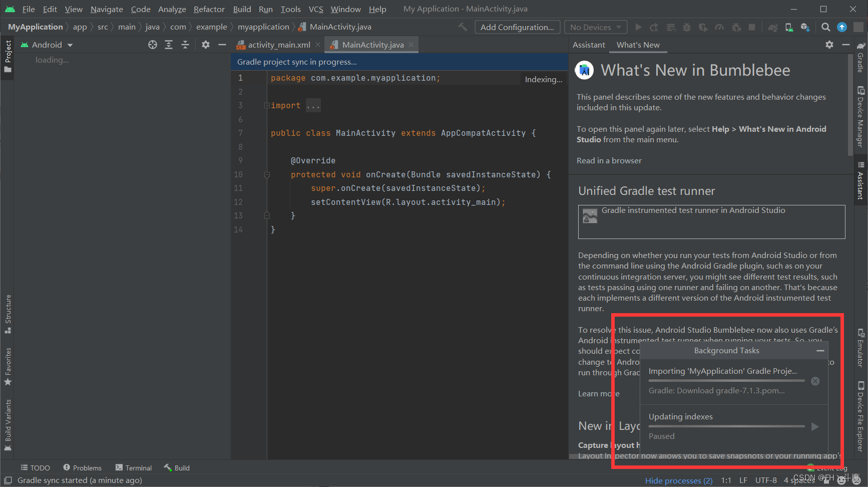Open the File menu
Image resolution: width=868 pixels, height=487 pixels.
click(29, 9)
